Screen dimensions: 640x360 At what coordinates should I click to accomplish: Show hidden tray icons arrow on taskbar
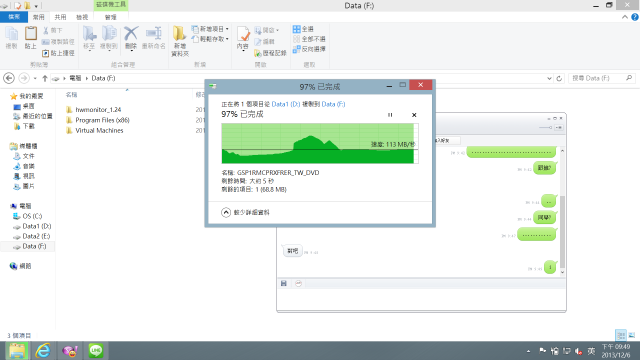point(529,351)
